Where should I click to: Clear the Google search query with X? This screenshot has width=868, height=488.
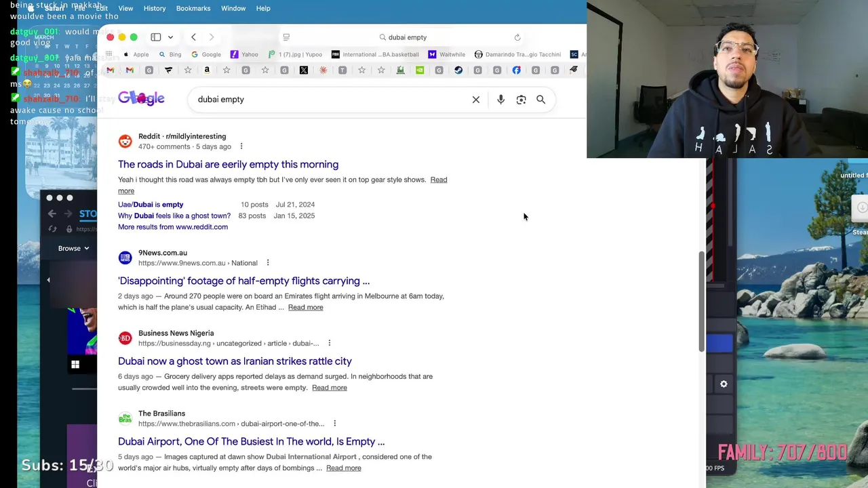tap(476, 100)
